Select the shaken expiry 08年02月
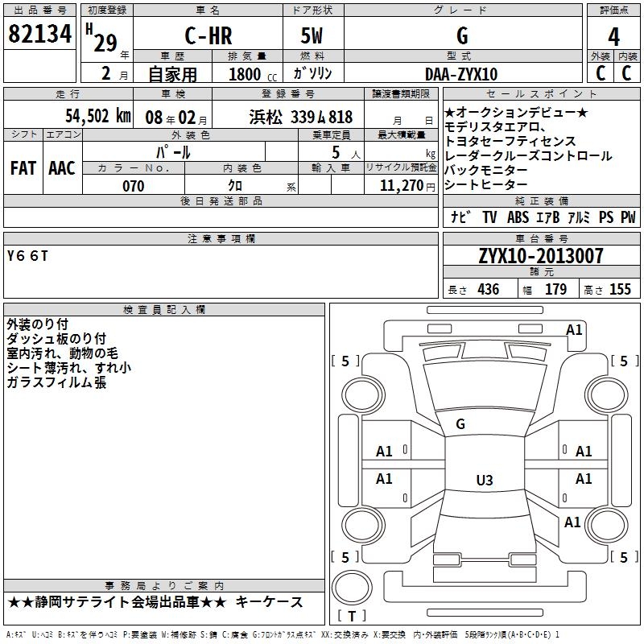This screenshot has width=644, height=644. coord(176,118)
